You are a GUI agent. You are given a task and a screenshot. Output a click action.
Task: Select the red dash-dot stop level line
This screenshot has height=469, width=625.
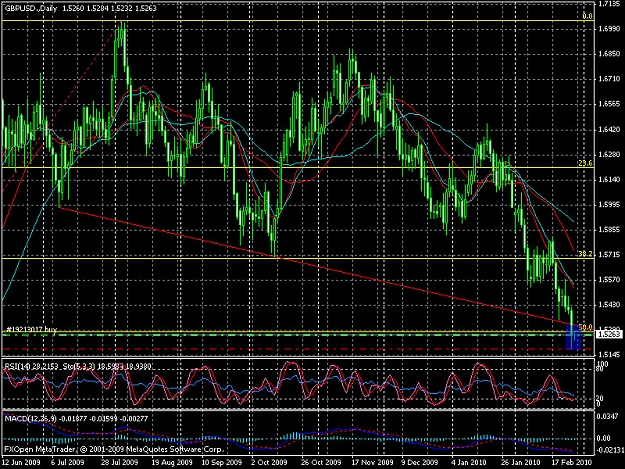(x=297, y=349)
